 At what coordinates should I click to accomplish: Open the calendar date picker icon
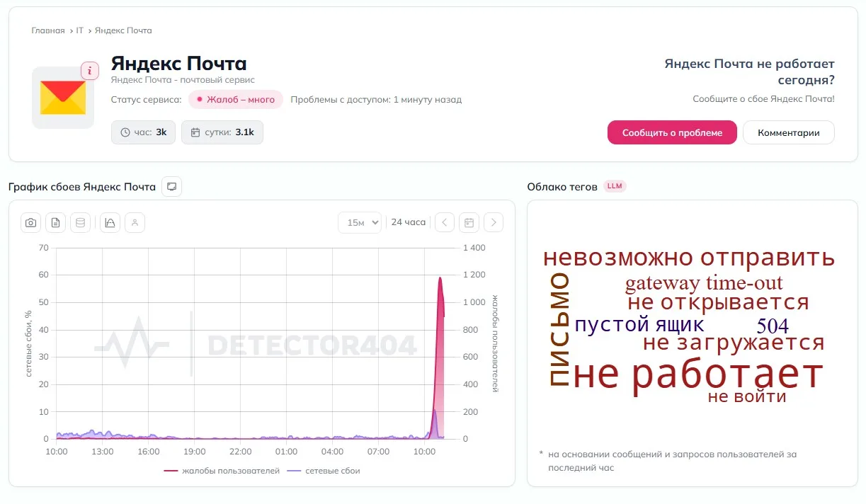pos(469,222)
